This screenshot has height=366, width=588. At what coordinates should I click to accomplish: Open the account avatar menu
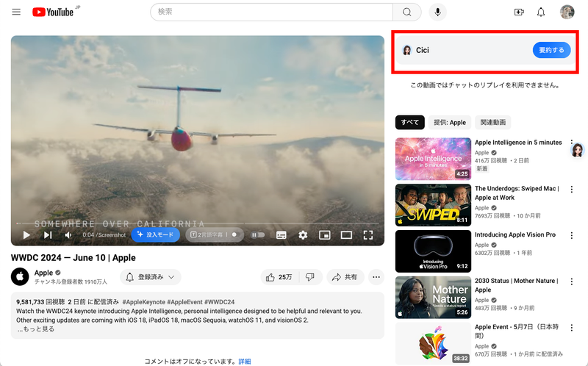tap(567, 12)
